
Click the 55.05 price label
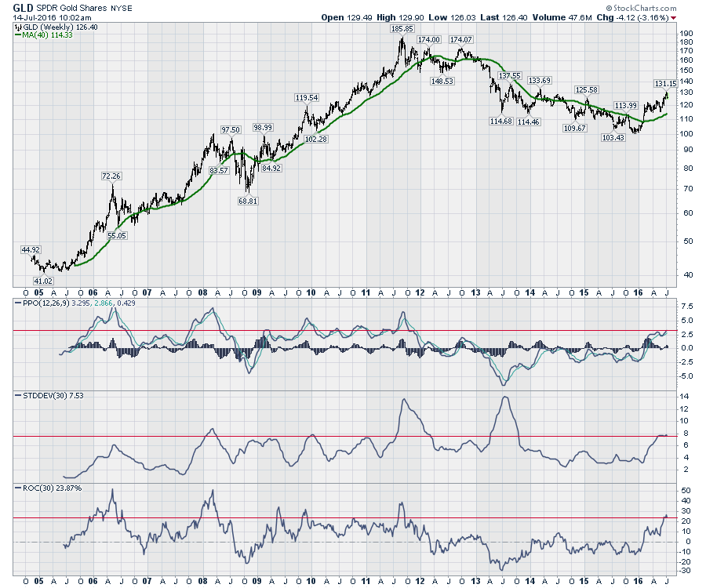coord(117,235)
